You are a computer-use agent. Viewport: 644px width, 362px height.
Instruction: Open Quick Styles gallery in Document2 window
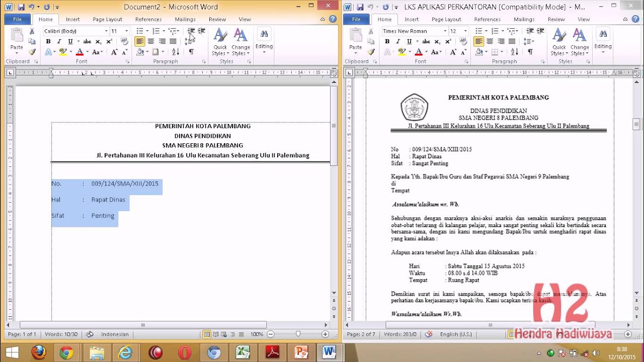click(x=220, y=42)
